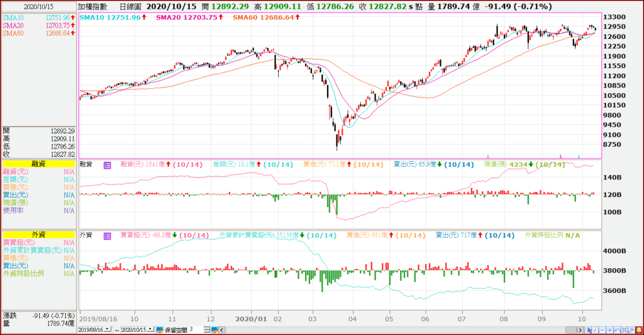
Task: Click the SMA20 12703.75 label above the chart
Action: pos(189,17)
